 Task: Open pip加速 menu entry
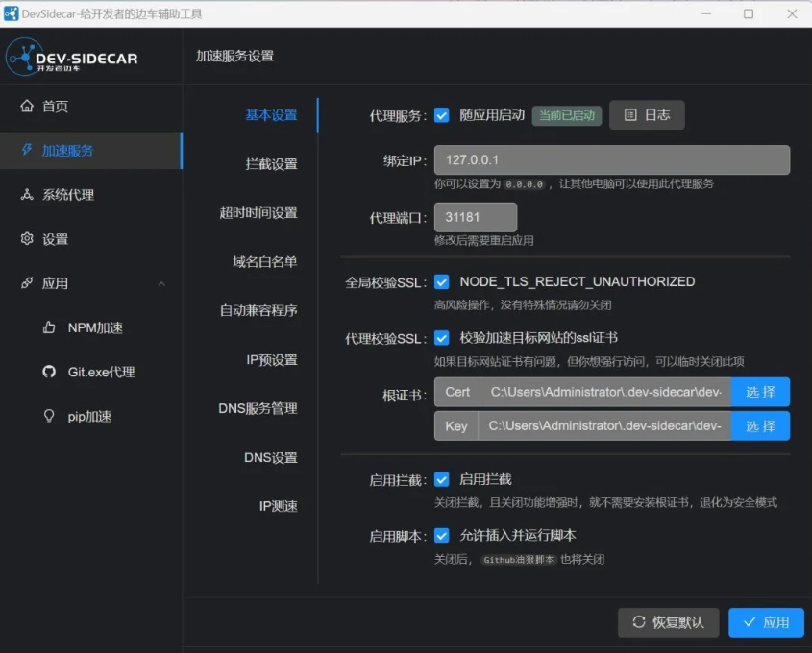point(91,416)
